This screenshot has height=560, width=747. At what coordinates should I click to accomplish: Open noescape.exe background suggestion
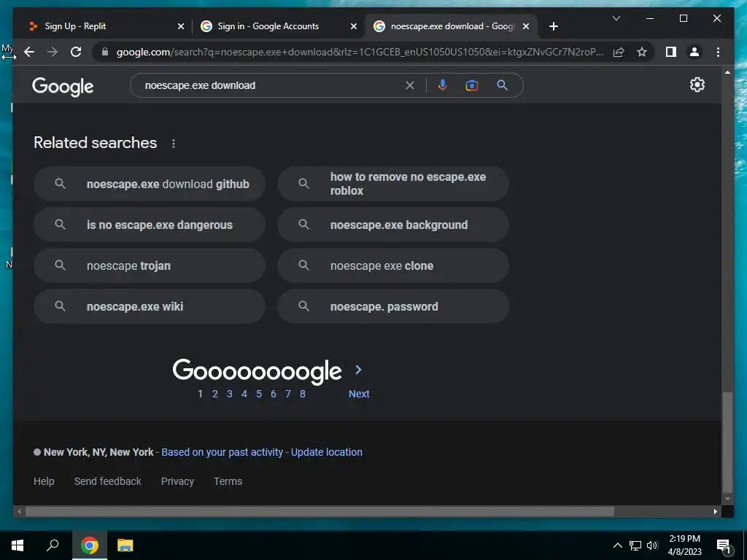click(x=393, y=225)
